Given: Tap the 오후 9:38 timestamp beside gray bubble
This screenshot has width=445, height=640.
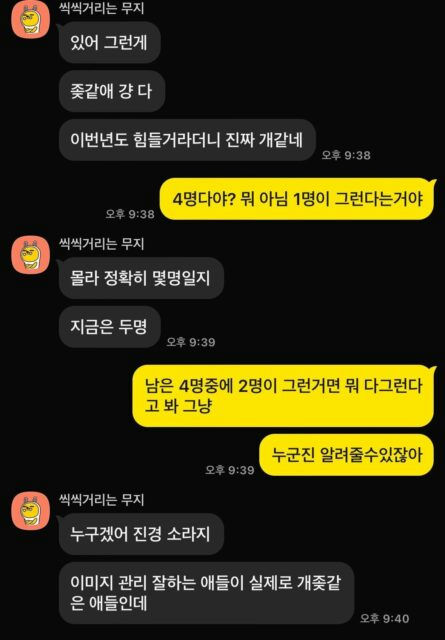Looking at the screenshot, I should pos(346,155).
